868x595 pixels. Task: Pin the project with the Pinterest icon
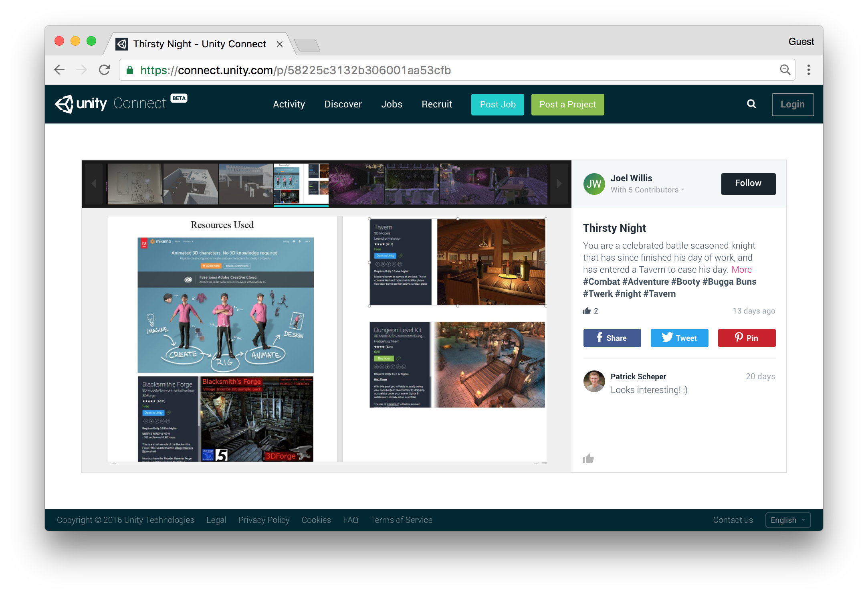tap(747, 338)
